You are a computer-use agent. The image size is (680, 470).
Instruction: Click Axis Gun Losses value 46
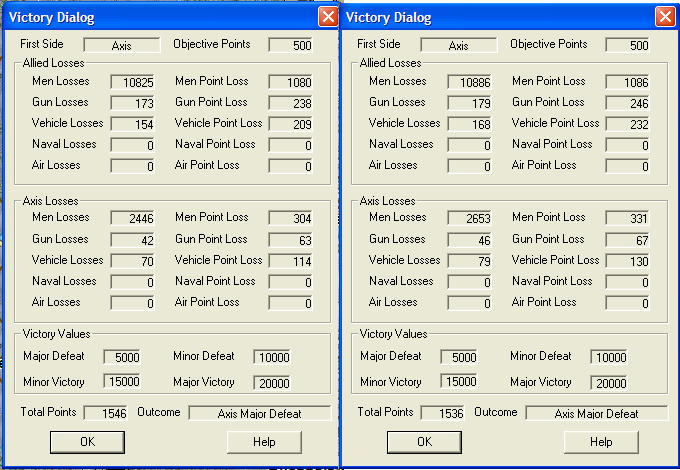tap(469, 240)
